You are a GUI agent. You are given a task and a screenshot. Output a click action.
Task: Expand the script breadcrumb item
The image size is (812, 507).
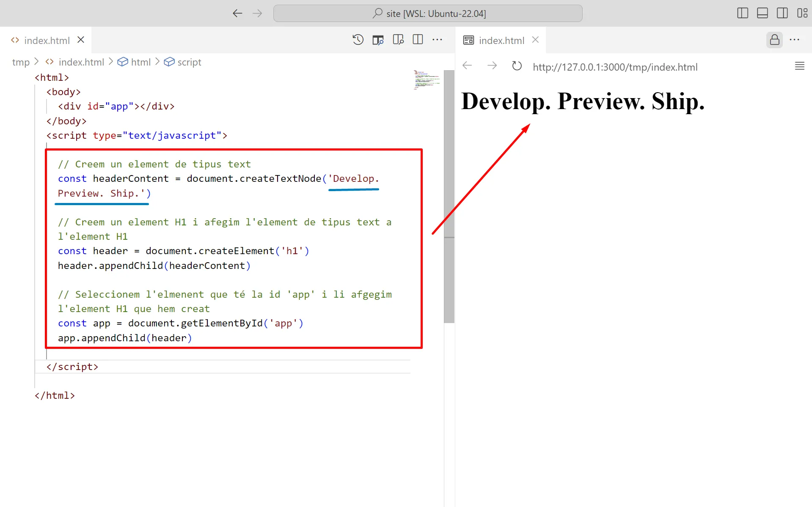pyautogui.click(x=189, y=62)
